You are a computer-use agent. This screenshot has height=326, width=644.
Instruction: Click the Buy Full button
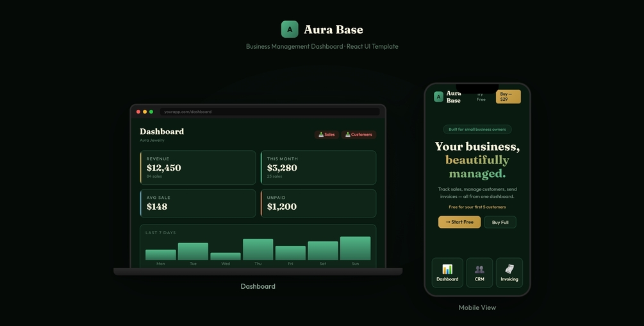(500, 222)
